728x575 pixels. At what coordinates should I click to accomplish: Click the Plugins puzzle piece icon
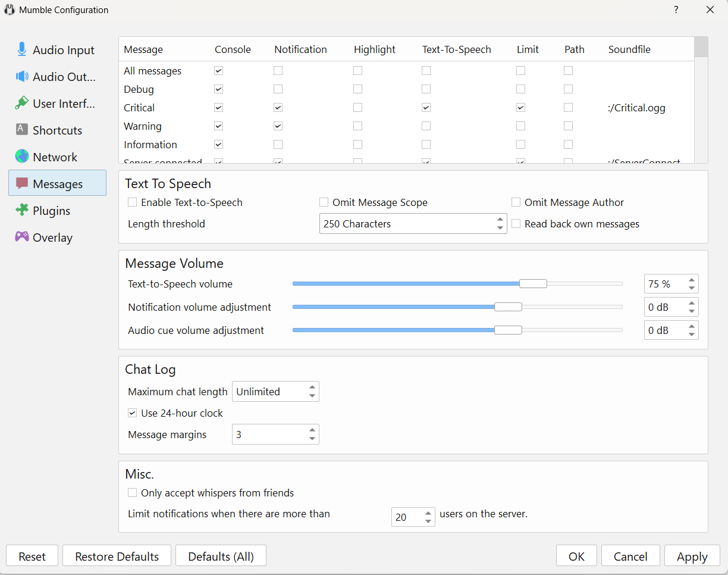tap(22, 210)
